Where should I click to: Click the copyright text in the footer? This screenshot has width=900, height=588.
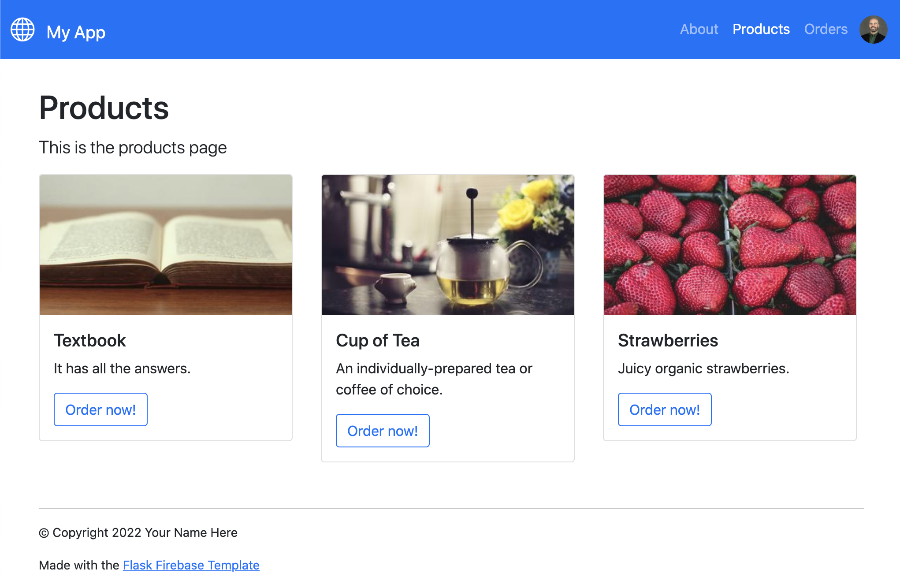point(138,532)
